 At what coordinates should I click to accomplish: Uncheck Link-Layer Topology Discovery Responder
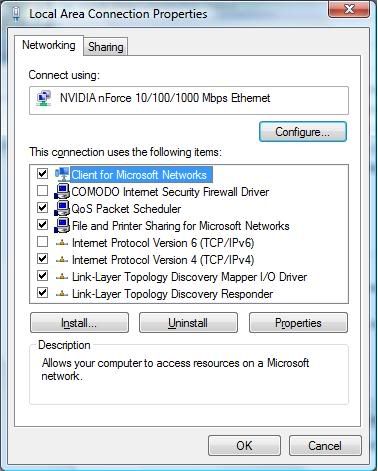coord(42,293)
